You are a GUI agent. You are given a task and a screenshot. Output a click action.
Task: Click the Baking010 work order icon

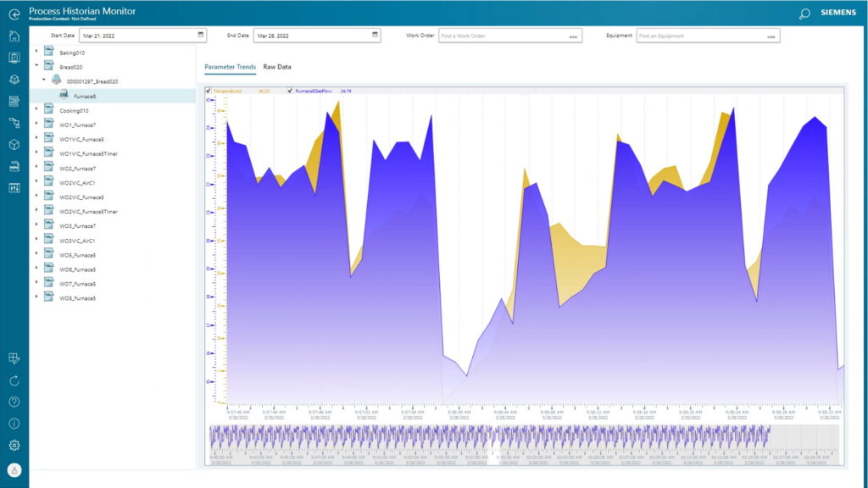[x=49, y=52]
